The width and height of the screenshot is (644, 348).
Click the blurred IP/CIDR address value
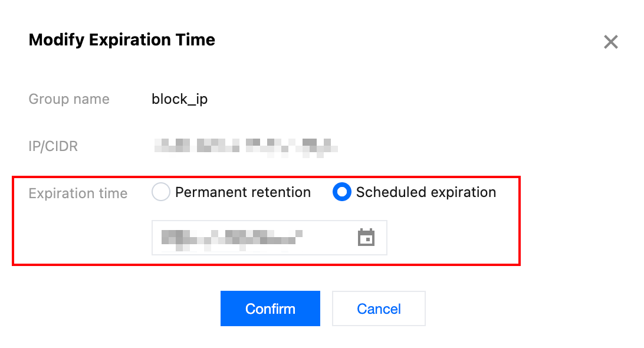click(x=245, y=146)
